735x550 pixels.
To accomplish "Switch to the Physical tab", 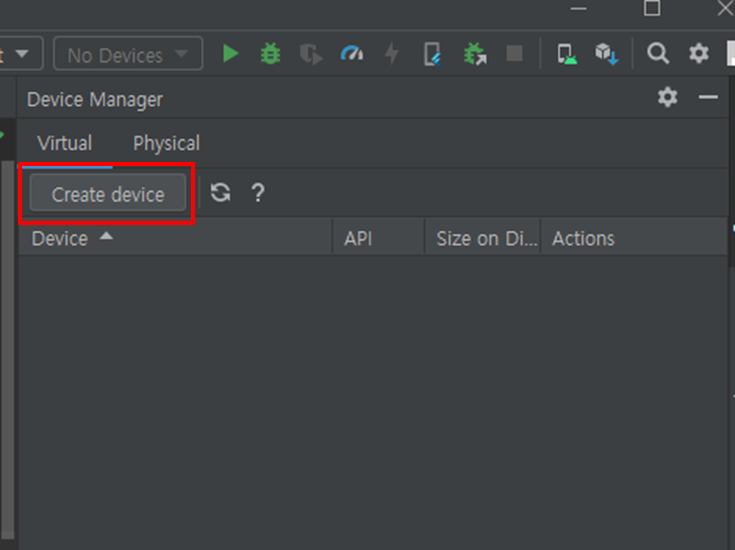I will [166, 143].
